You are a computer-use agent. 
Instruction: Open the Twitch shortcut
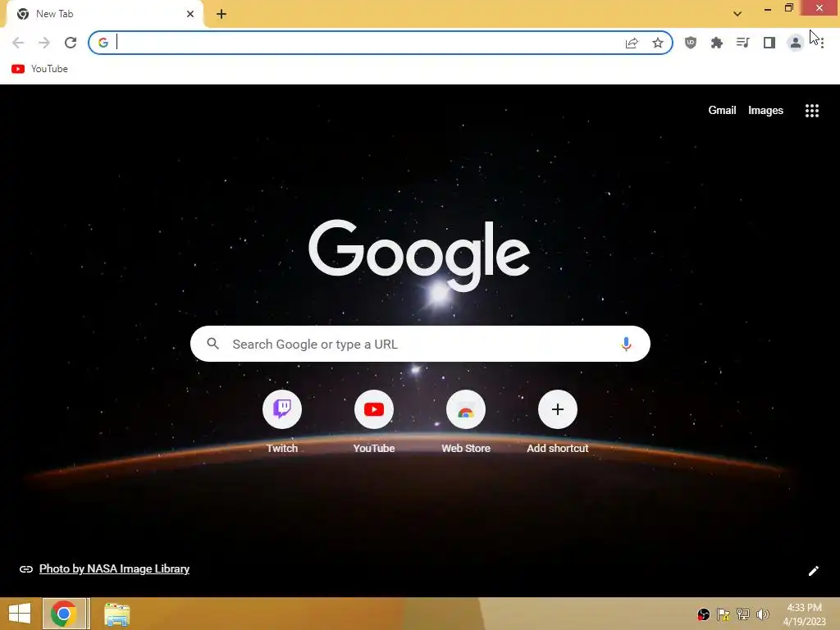pos(282,422)
